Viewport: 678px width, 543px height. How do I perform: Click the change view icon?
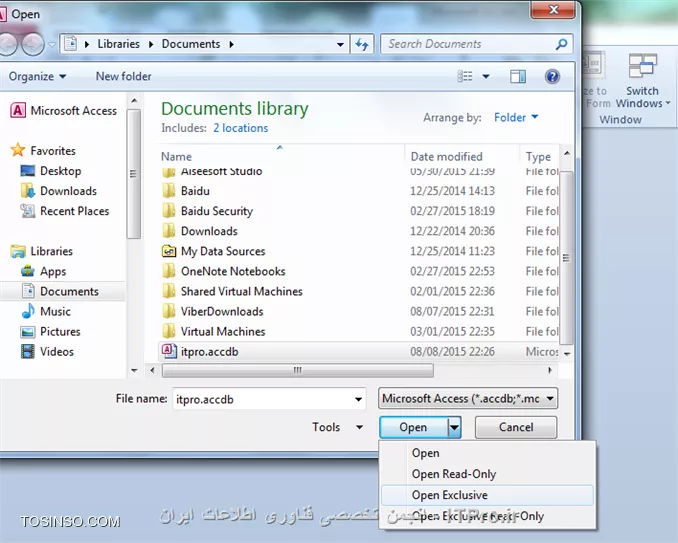coord(465,76)
